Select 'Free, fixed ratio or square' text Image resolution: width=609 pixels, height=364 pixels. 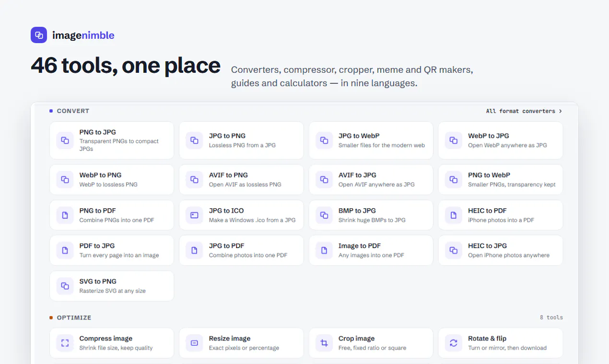pyautogui.click(x=372, y=348)
